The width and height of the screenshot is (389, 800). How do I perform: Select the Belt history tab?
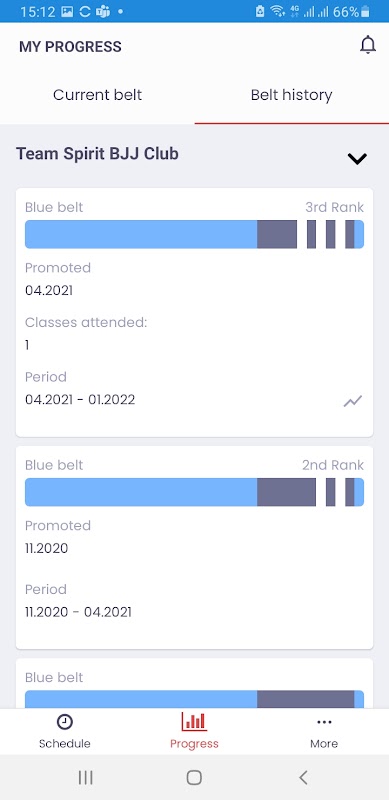click(291, 95)
